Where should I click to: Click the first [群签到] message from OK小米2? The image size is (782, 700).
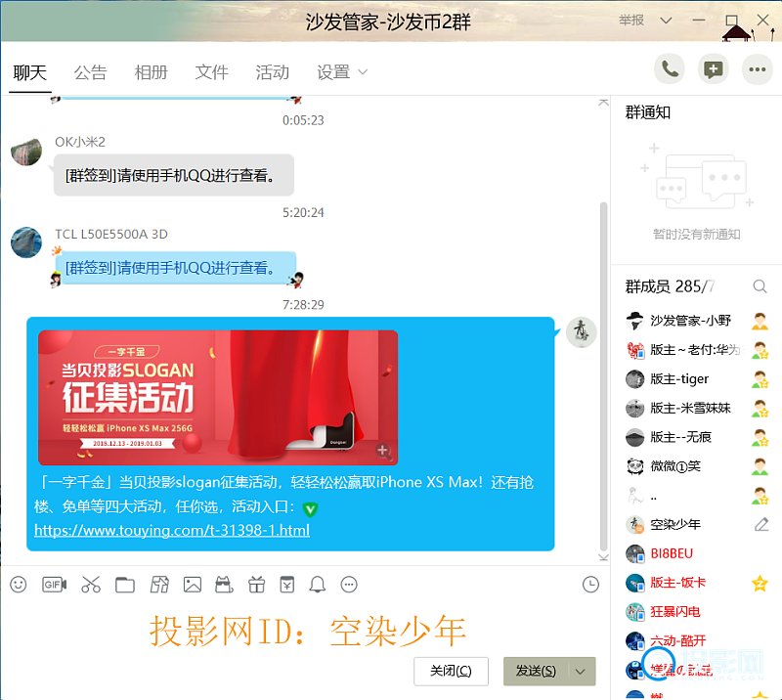[x=174, y=175]
